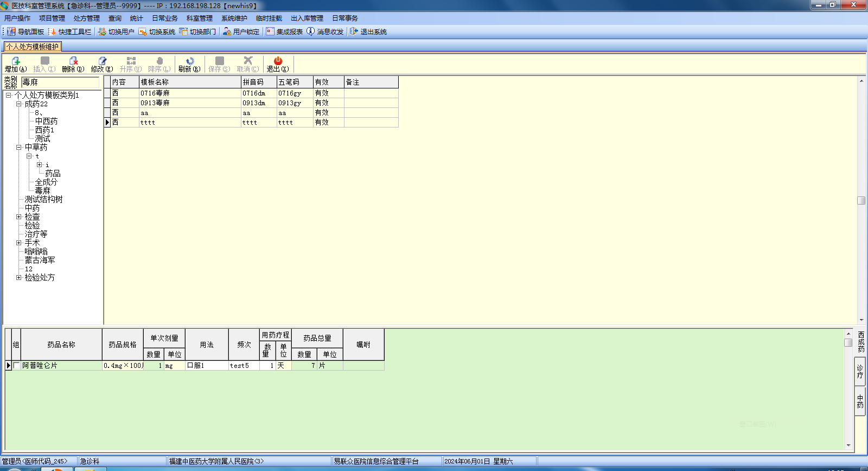Expand the 手术 tree node

coord(18,243)
